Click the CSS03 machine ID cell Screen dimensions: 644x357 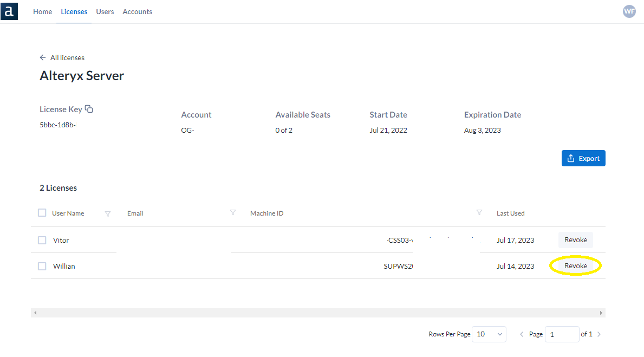coord(400,241)
